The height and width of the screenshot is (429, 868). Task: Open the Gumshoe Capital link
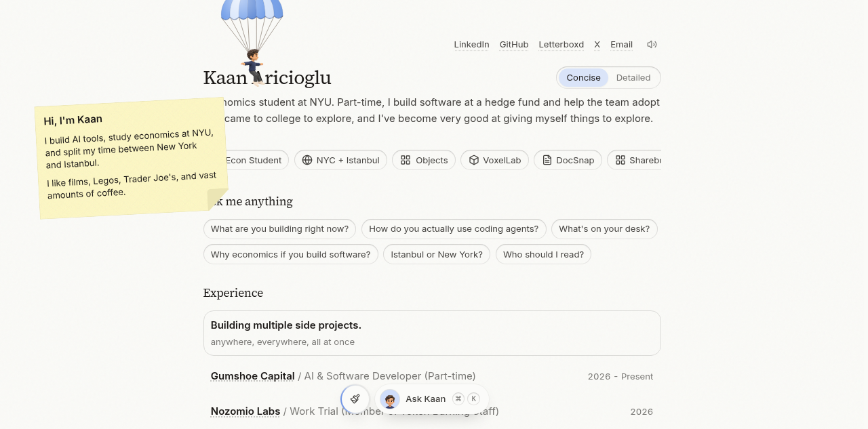[253, 376]
